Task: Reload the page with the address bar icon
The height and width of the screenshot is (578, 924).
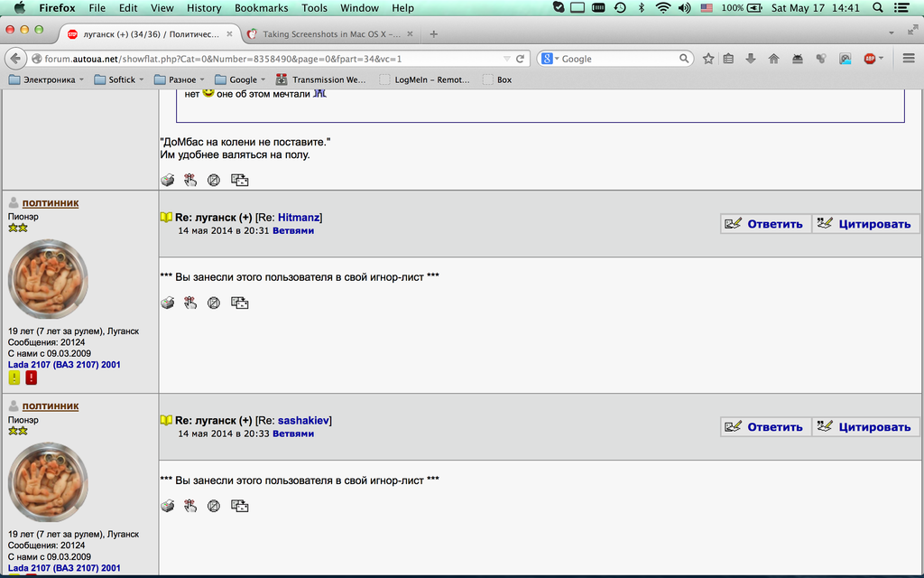Action: point(520,59)
